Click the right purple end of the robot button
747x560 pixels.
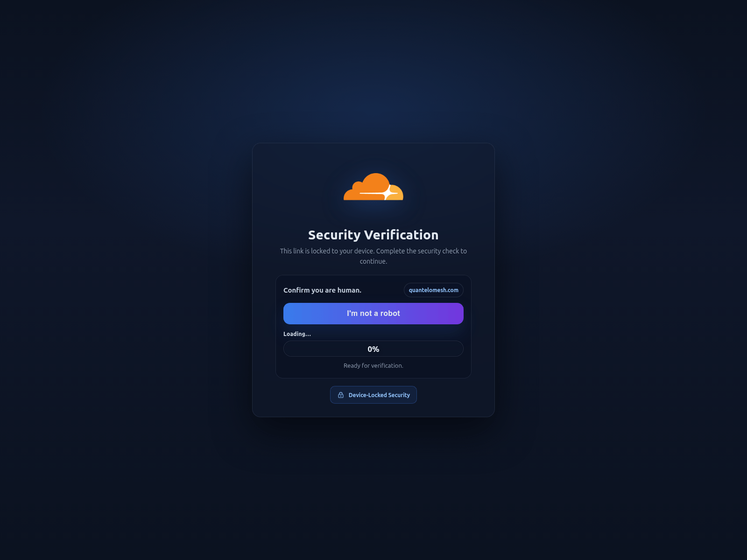452,314
